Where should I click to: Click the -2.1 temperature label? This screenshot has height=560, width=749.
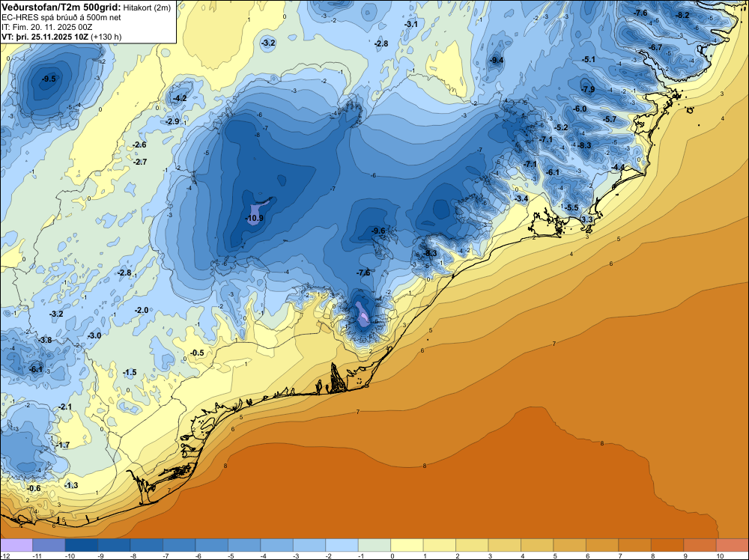click(x=65, y=407)
